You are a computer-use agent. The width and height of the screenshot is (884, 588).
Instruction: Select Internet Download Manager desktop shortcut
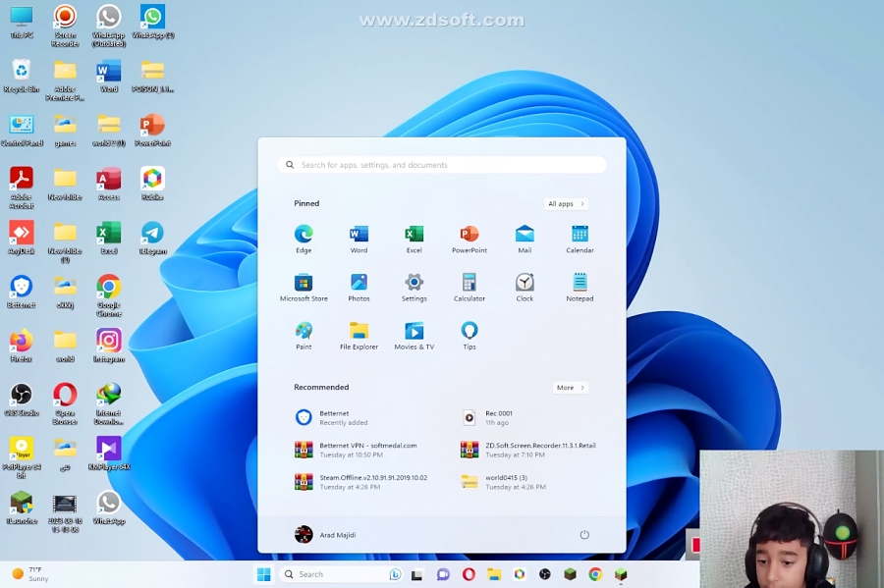pyautogui.click(x=109, y=404)
